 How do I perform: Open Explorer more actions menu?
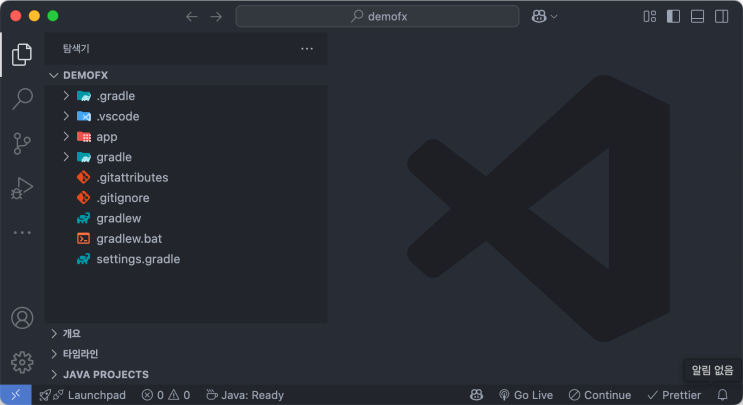click(x=307, y=49)
